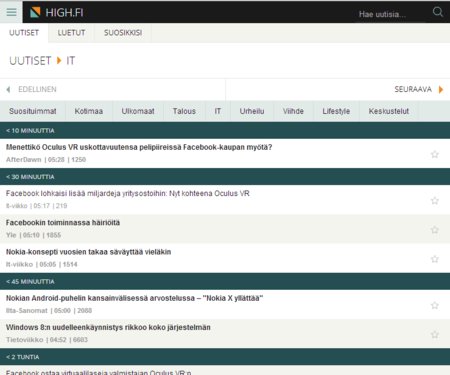Open 'Menettikö Oculus VR uskottavuutensa' article
Viewport: 450px width, 375px height.
point(139,147)
